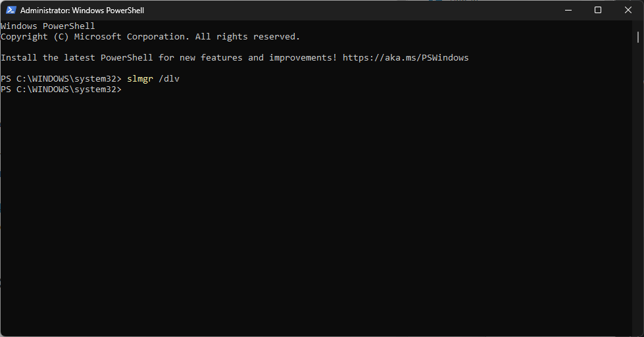Click the Microsoft Corporation copyright text

(x=130, y=37)
